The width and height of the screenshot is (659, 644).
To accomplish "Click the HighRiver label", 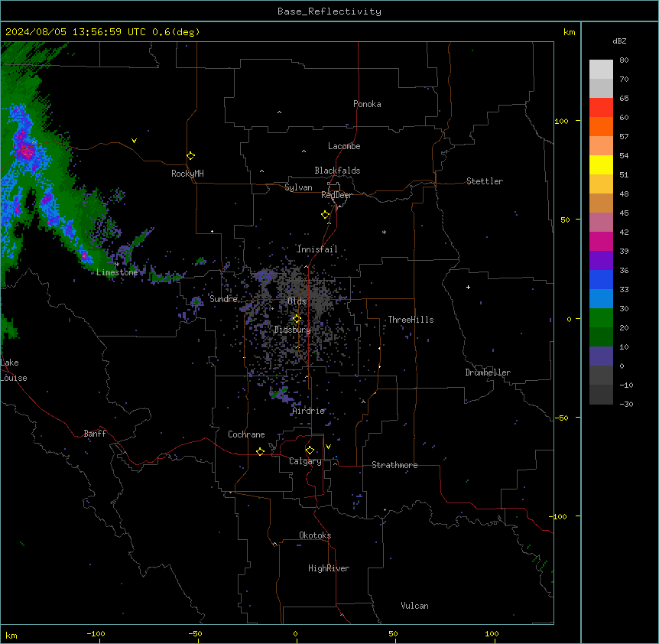I will point(329,568).
